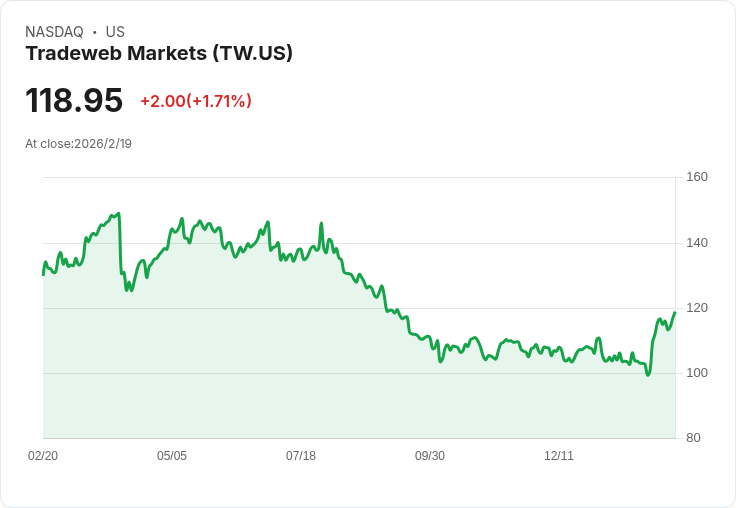
Task: Click the At close 2026/2/19 text
Action: click(x=78, y=144)
